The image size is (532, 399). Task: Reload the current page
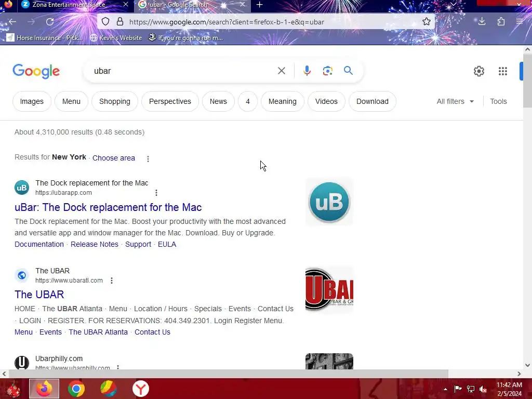click(50, 22)
